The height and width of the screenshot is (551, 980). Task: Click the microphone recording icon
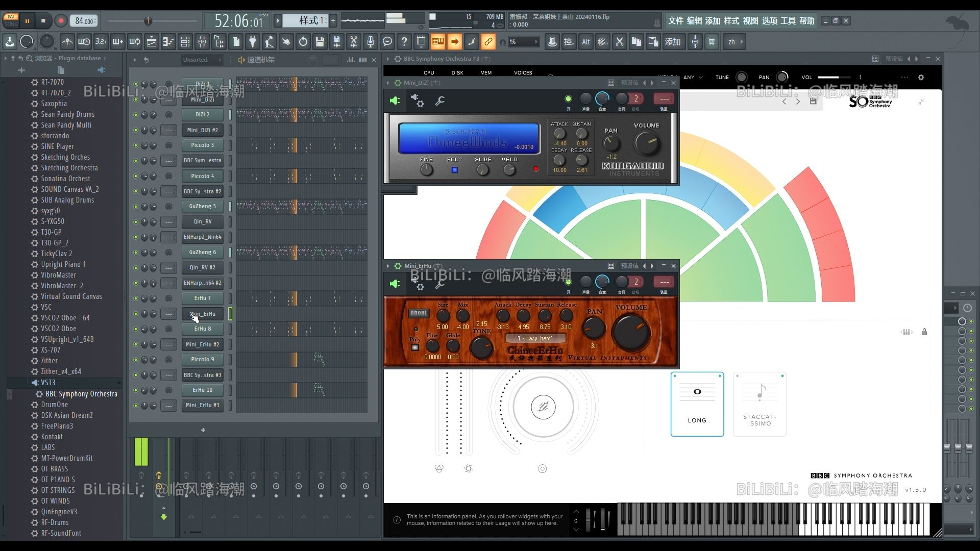[x=371, y=42]
